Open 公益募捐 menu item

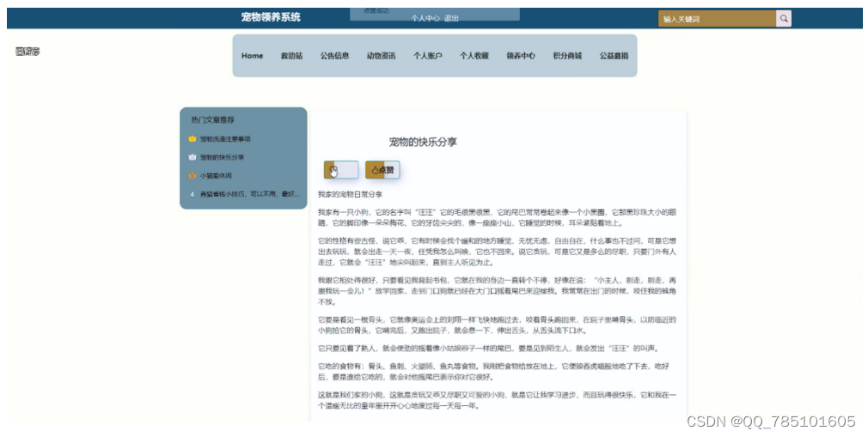(614, 56)
